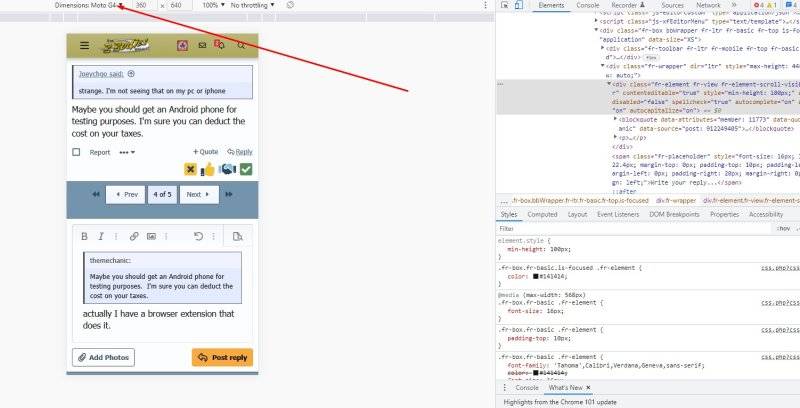Click the styles Filter input field
800x408 pixels.
point(633,228)
